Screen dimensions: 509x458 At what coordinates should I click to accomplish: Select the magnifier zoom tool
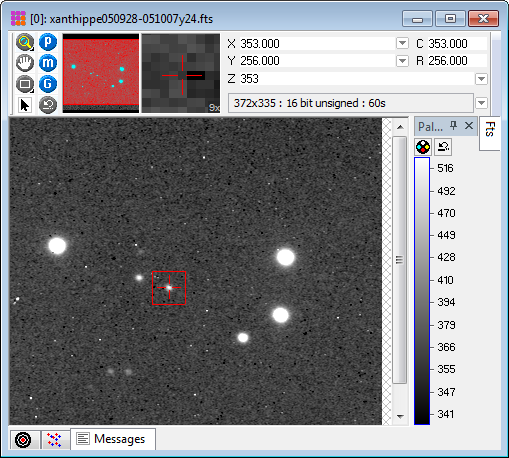(x=25, y=42)
